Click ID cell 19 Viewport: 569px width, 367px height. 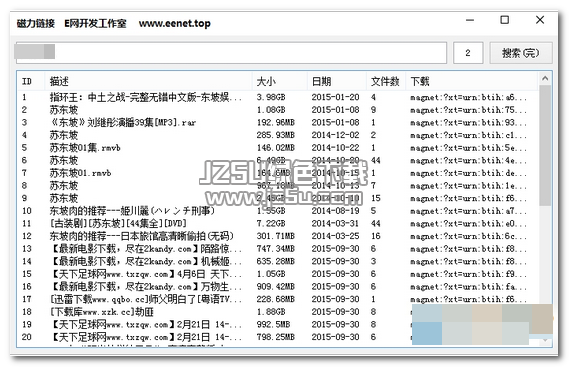[26, 325]
